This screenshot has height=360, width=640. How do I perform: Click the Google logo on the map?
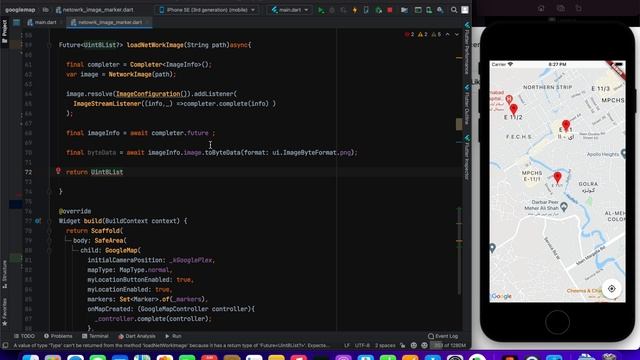pyautogui.click(x=502, y=296)
